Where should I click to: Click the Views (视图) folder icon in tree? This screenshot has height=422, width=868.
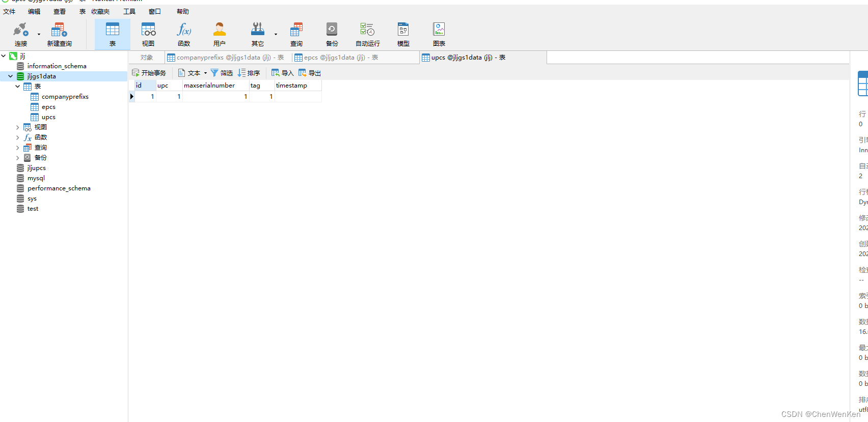28,127
